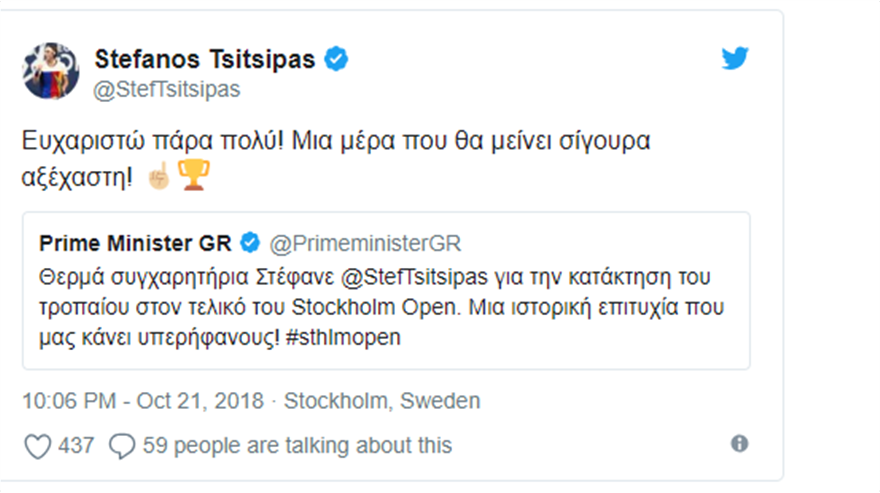The image size is (880, 493).
Task: Click the @PrimeministerGR handle
Action: (x=365, y=244)
